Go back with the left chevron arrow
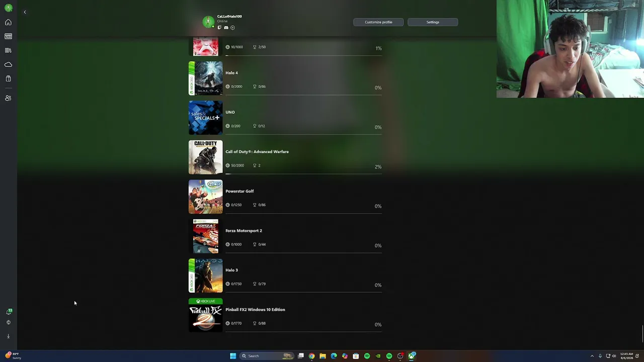Image resolution: width=644 pixels, height=362 pixels. pos(25,12)
